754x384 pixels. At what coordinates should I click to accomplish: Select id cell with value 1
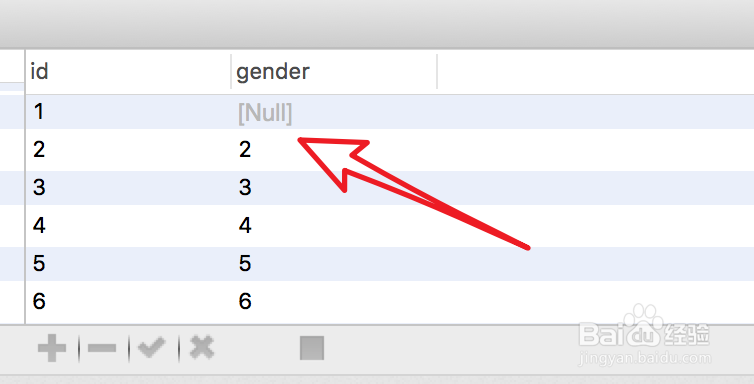128,112
